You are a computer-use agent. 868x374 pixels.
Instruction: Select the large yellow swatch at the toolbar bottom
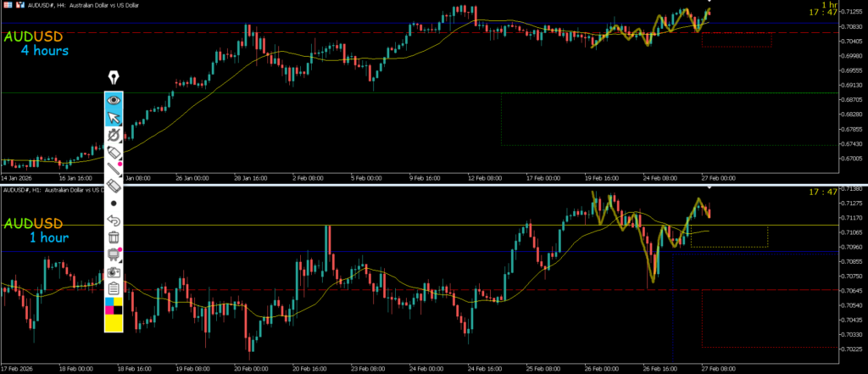point(114,324)
